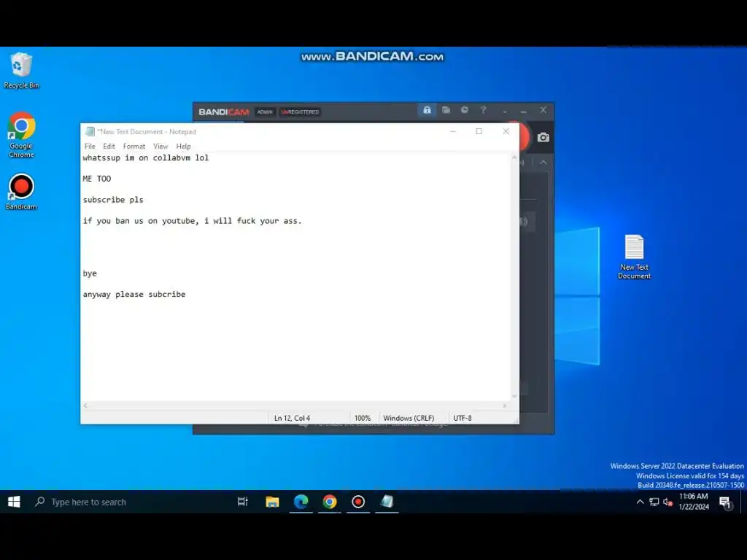Click the network icon in system tray
Viewport: 747px width, 560px height.
tap(654, 502)
